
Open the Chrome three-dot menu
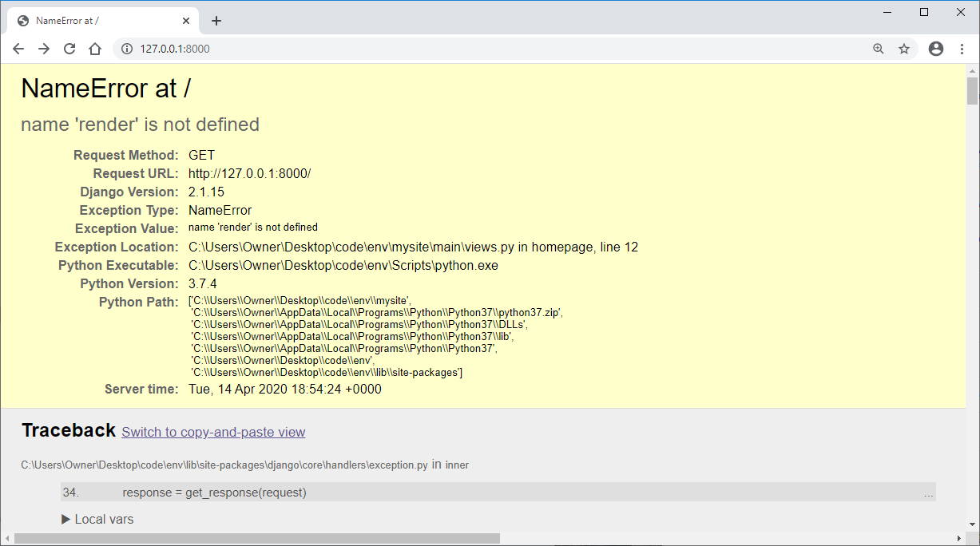[962, 49]
